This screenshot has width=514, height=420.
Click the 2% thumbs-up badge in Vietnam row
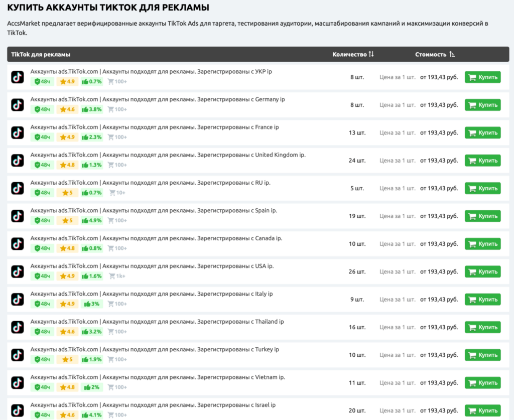[92, 387]
